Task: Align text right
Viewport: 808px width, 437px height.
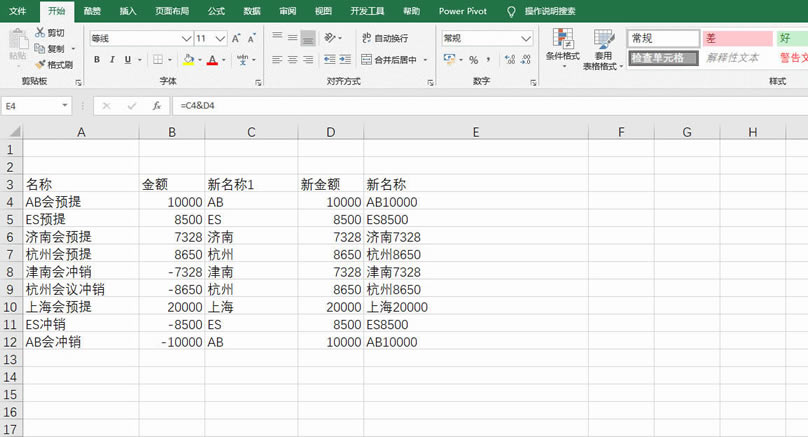Action: coord(308,60)
